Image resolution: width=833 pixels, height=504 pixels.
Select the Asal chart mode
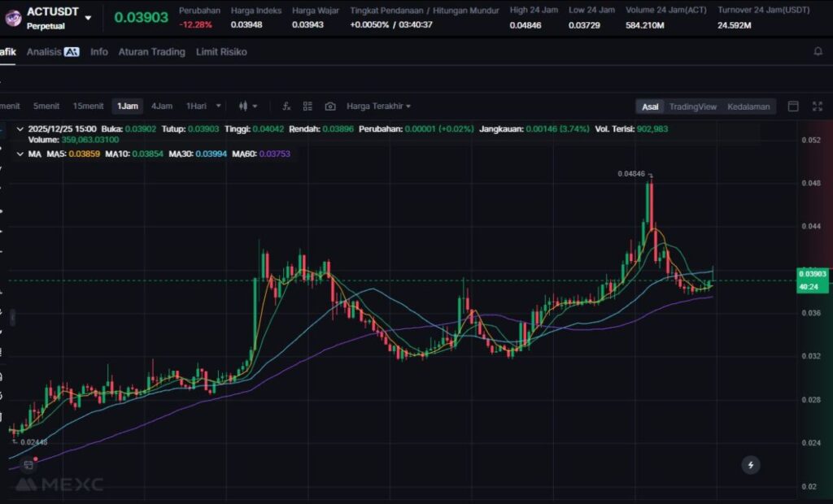tap(650, 106)
